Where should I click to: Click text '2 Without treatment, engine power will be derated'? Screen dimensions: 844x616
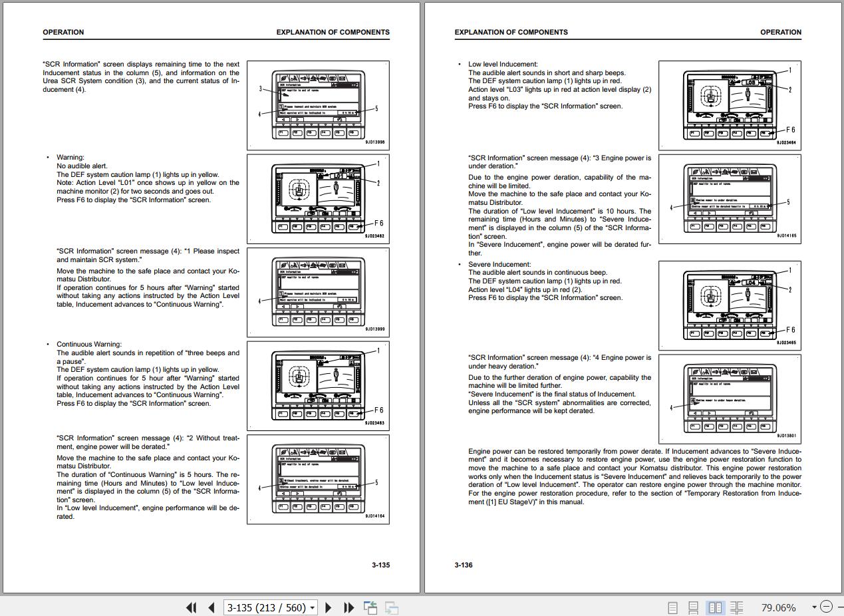click(148, 442)
